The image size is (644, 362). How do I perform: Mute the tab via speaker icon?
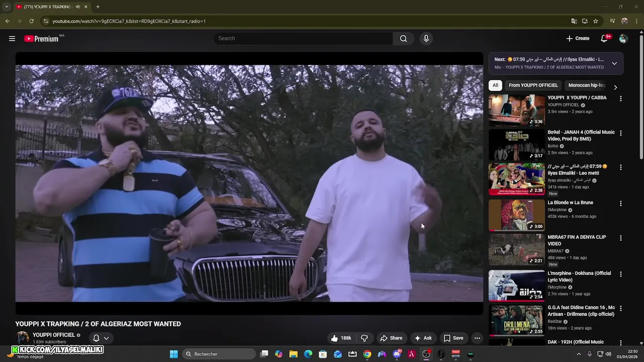coord(77,7)
